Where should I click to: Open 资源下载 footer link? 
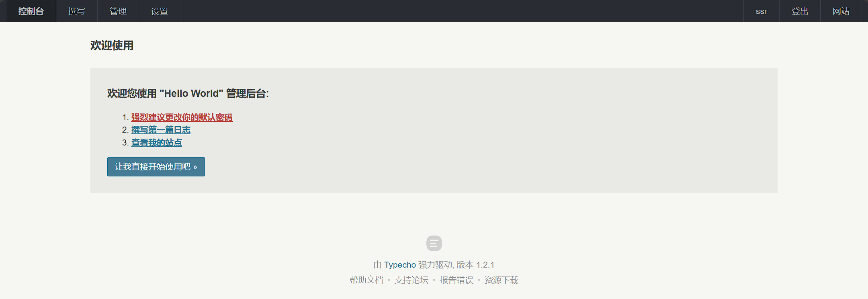pyautogui.click(x=502, y=280)
